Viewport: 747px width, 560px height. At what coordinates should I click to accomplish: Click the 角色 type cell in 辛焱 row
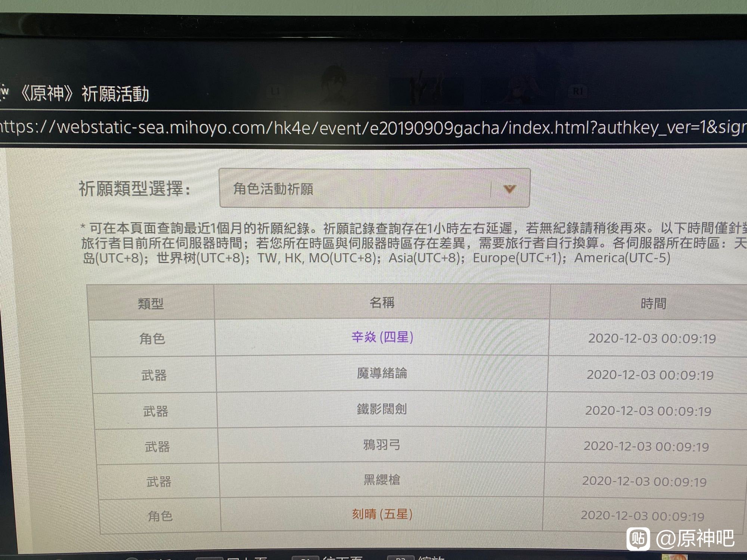pyautogui.click(x=152, y=339)
